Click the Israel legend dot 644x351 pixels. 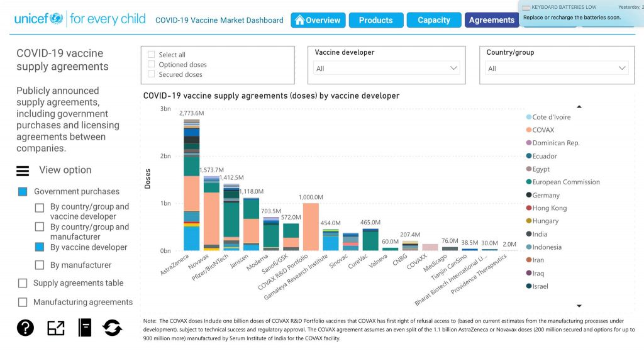coord(529,286)
